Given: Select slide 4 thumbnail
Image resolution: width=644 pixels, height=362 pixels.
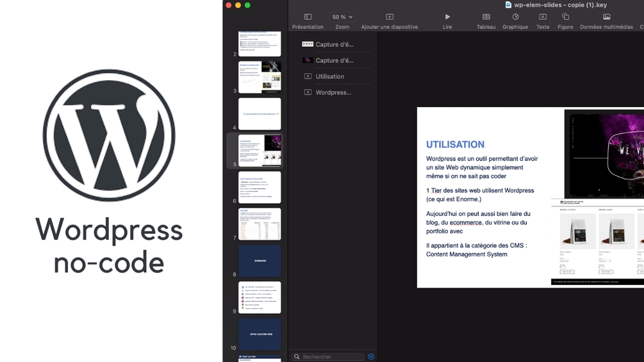Looking at the screenshot, I should coord(260,113).
